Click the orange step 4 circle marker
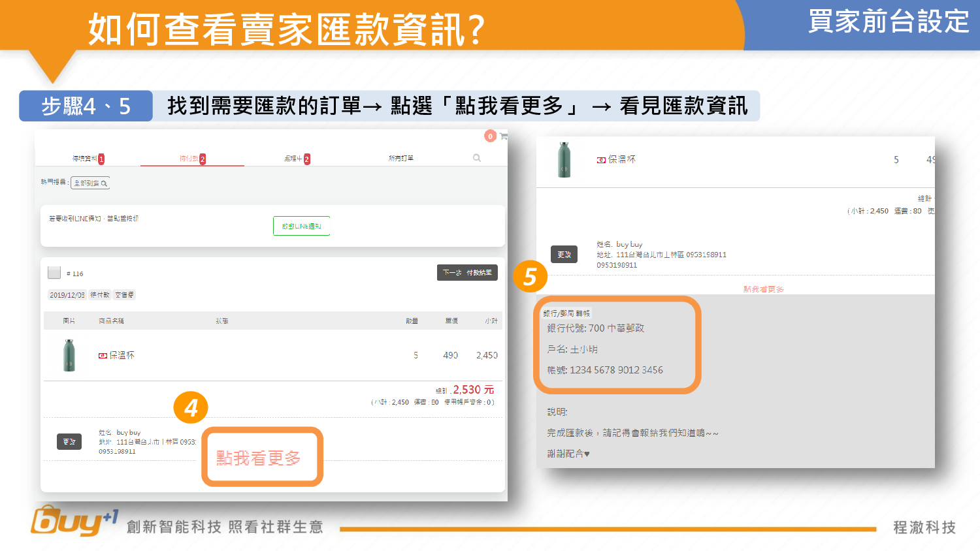The width and height of the screenshot is (980, 551). tap(191, 408)
